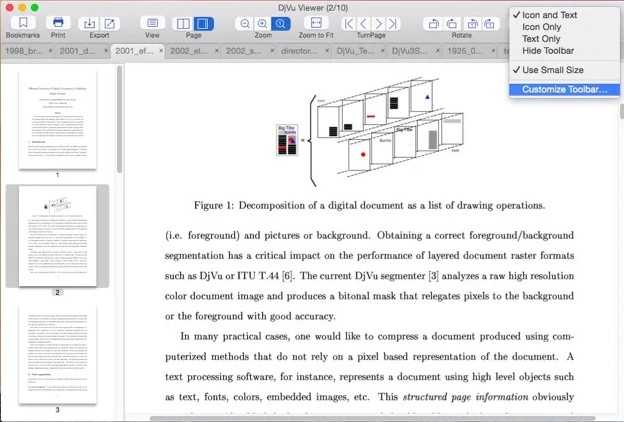Open the View toolbar icon
624x422 pixels.
(x=152, y=23)
